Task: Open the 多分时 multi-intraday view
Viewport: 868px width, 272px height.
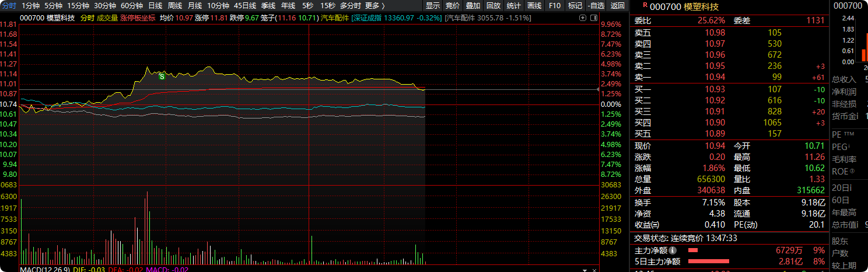Action: coord(351,5)
